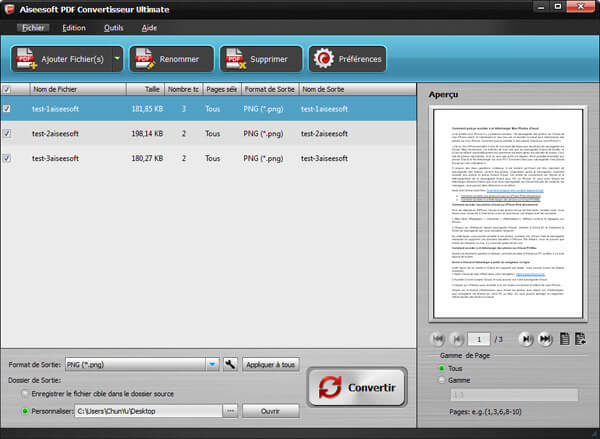Click the Supprimer toolbar button
The image size is (600, 439).
(x=261, y=59)
